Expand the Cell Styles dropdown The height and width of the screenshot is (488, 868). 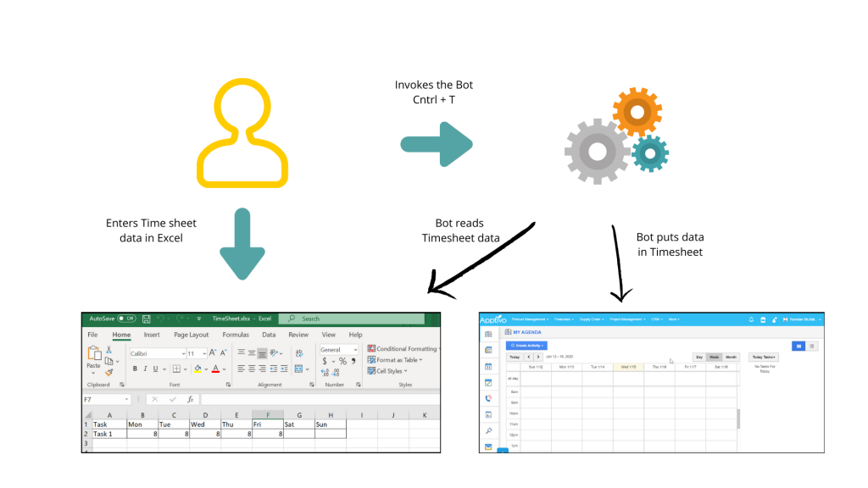click(387, 371)
